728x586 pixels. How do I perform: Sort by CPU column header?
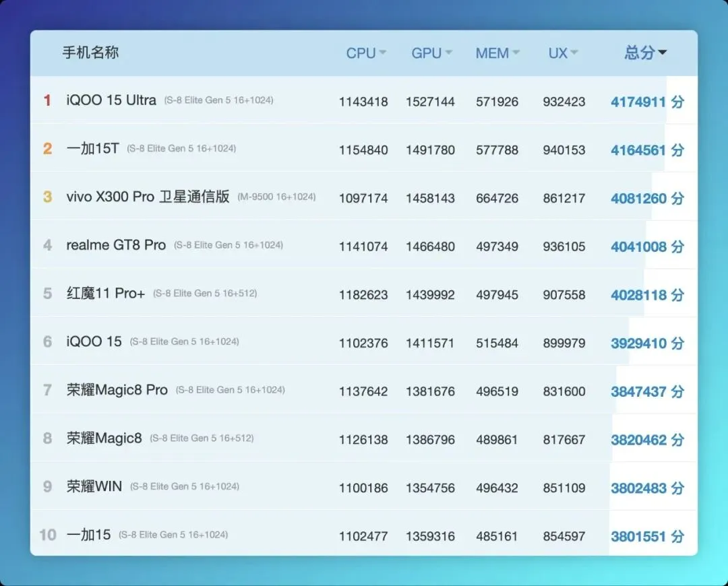point(366,53)
